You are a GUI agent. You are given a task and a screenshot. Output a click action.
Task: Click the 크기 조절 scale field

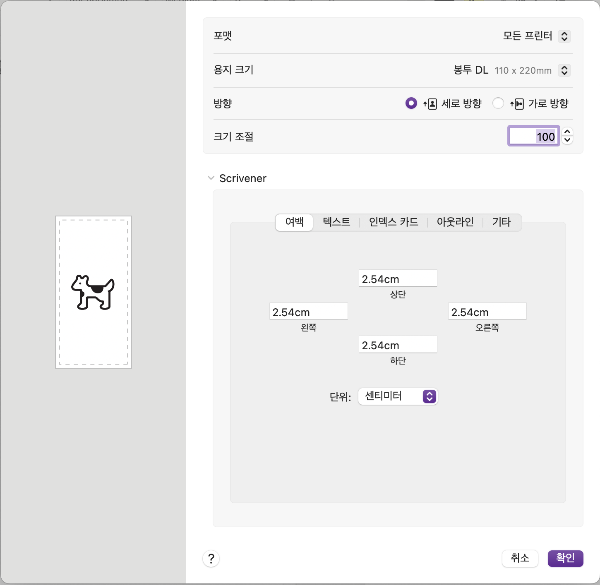tap(533, 136)
